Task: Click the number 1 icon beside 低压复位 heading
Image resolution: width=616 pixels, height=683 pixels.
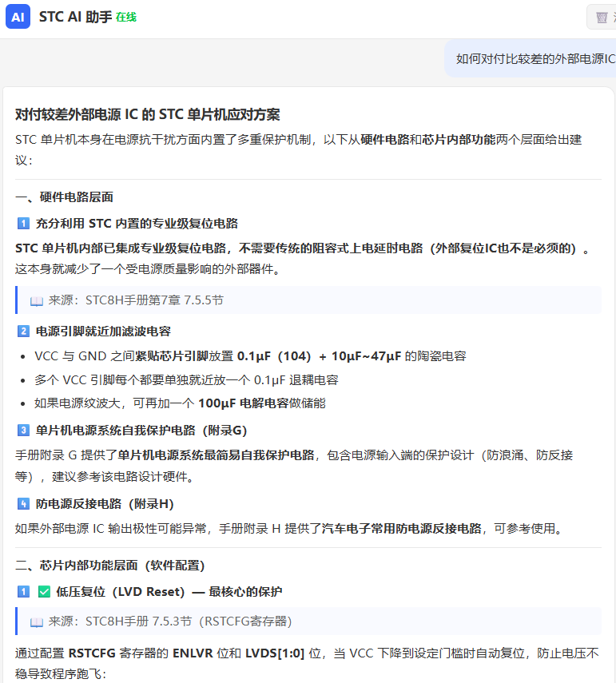Action: pos(23,591)
